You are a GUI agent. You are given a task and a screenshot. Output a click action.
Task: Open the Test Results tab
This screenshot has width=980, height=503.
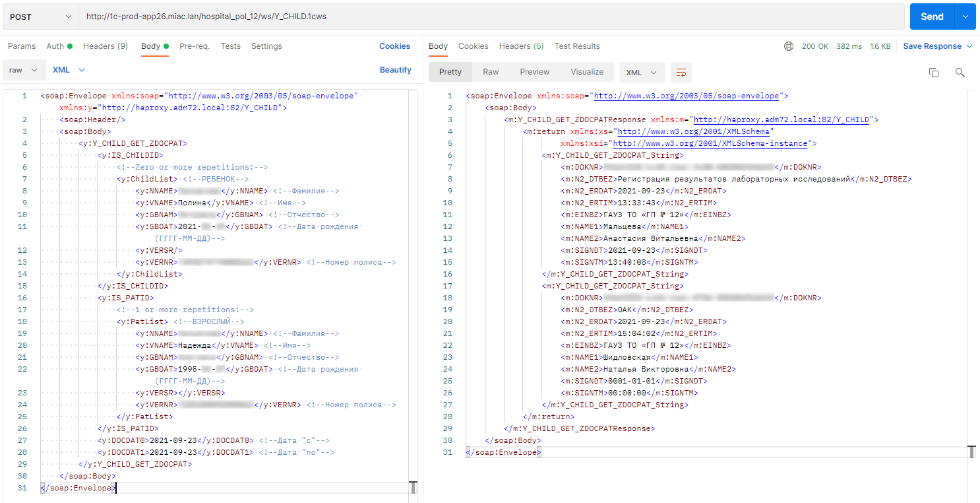pyautogui.click(x=577, y=46)
